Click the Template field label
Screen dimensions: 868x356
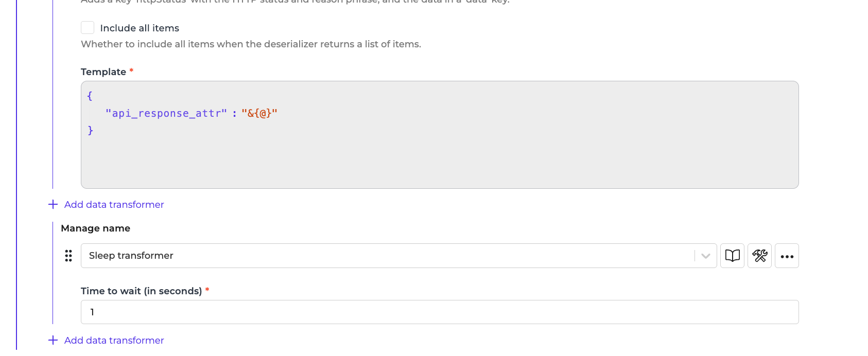(103, 72)
